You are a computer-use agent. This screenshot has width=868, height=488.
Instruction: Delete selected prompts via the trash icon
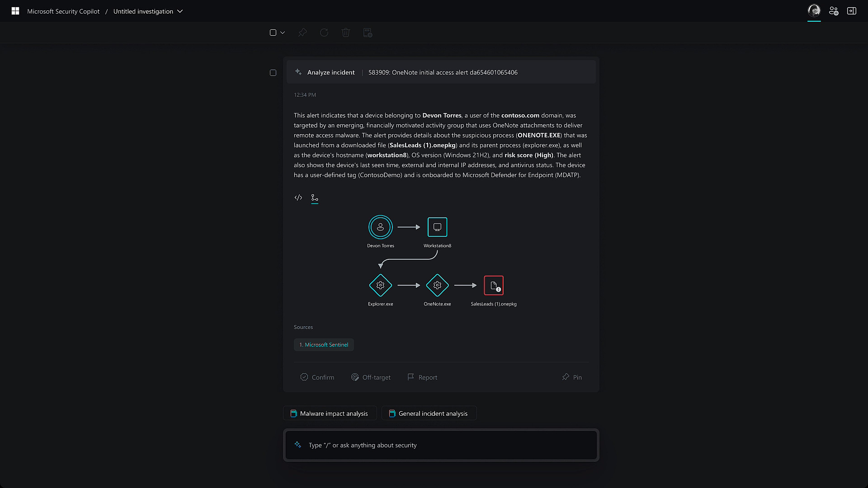click(346, 33)
